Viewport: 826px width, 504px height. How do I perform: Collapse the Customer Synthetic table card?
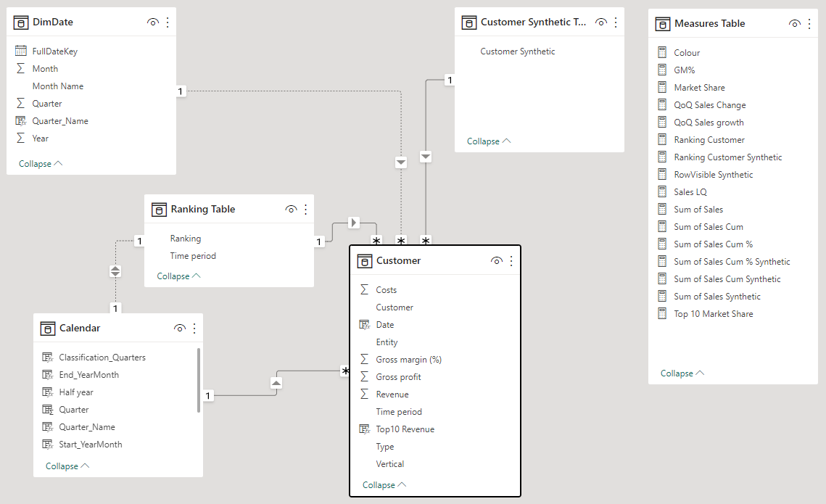(x=489, y=141)
